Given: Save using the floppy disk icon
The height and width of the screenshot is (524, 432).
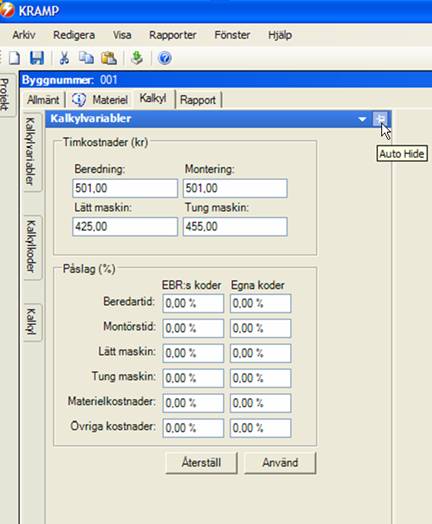Looking at the screenshot, I should [x=37, y=58].
